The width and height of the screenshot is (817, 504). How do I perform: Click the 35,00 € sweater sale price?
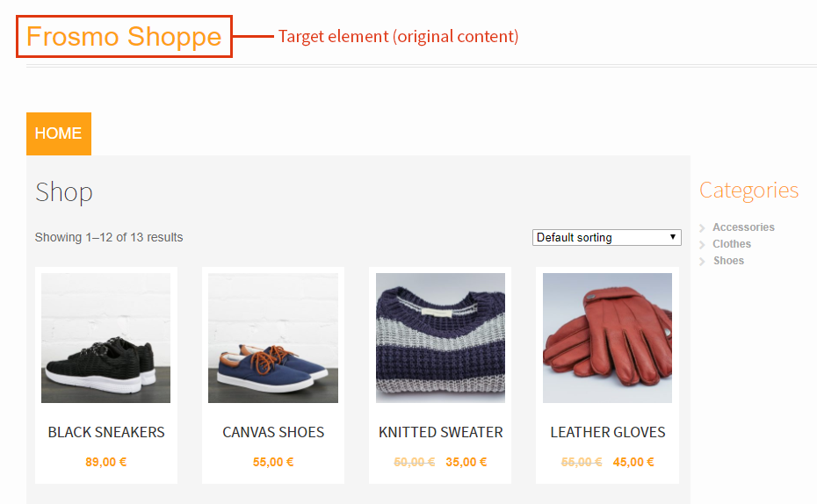(466, 463)
